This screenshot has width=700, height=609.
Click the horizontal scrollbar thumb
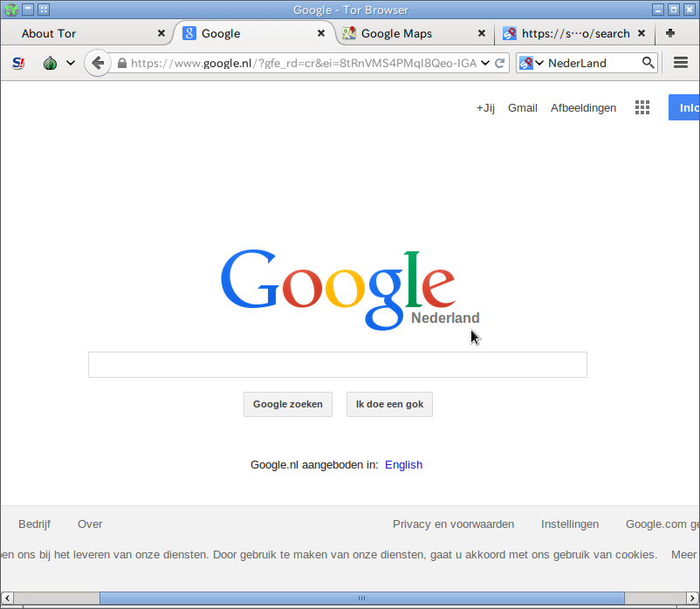pyautogui.click(x=361, y=598)
